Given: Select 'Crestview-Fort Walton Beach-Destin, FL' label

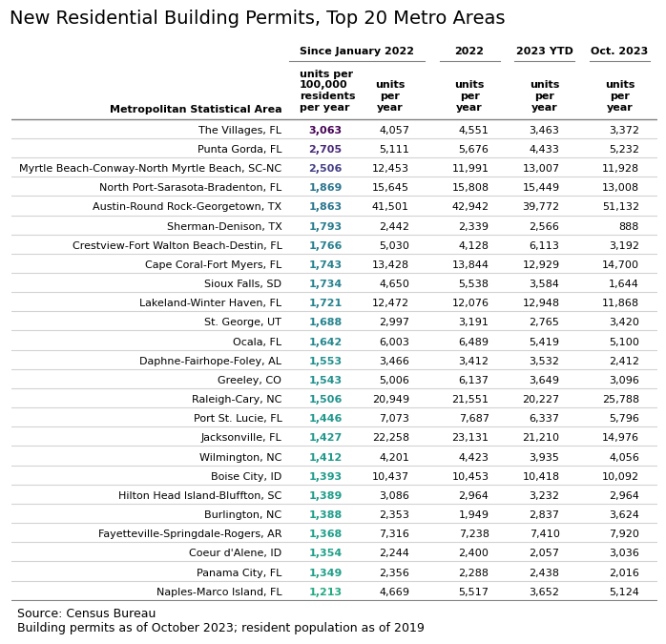Looking at the screenshot, I should tap(177, 245).
